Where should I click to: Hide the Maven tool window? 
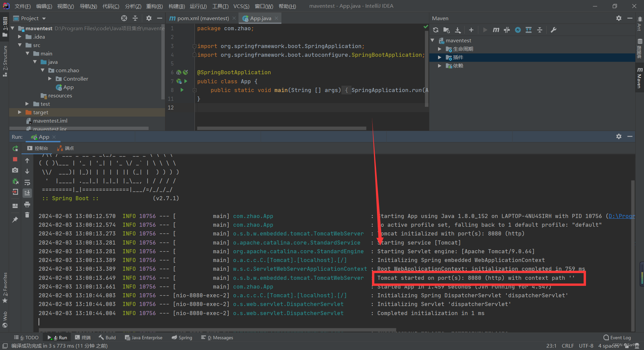(630, 18)
